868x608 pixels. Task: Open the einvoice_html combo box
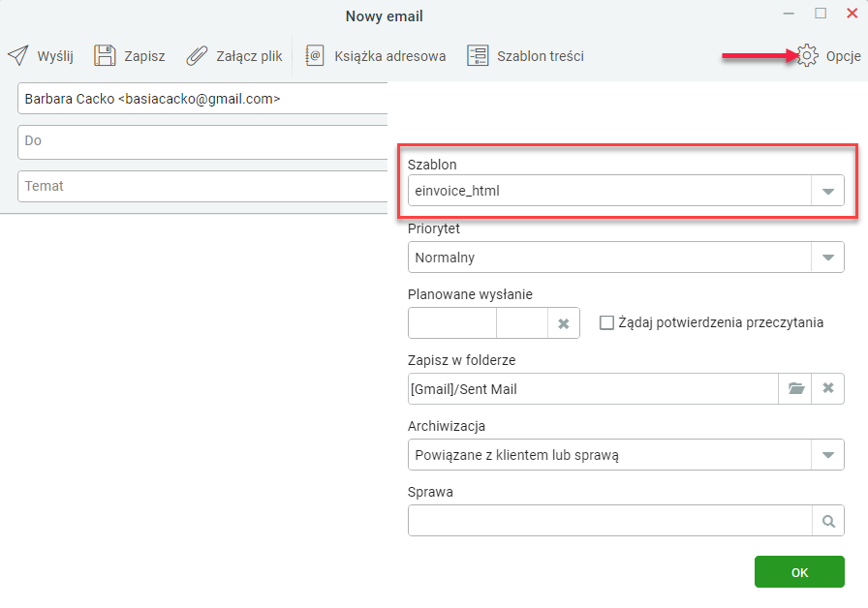[626, 191]
